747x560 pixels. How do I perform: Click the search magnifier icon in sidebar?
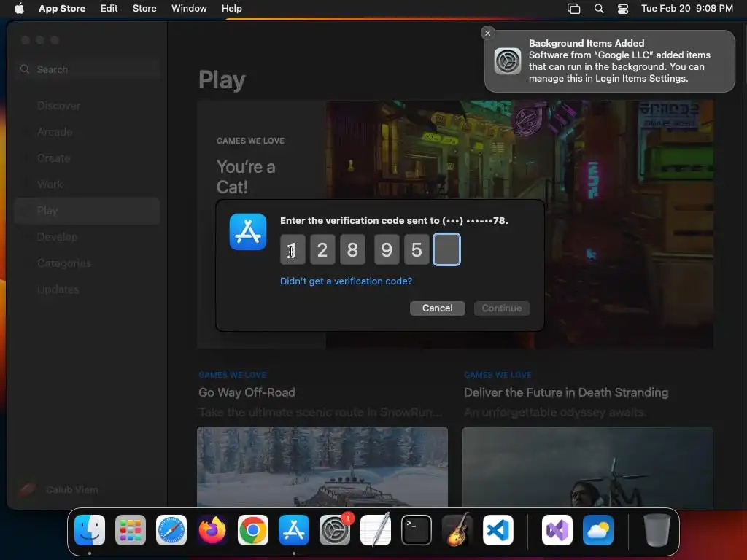[x=25, y=69]
